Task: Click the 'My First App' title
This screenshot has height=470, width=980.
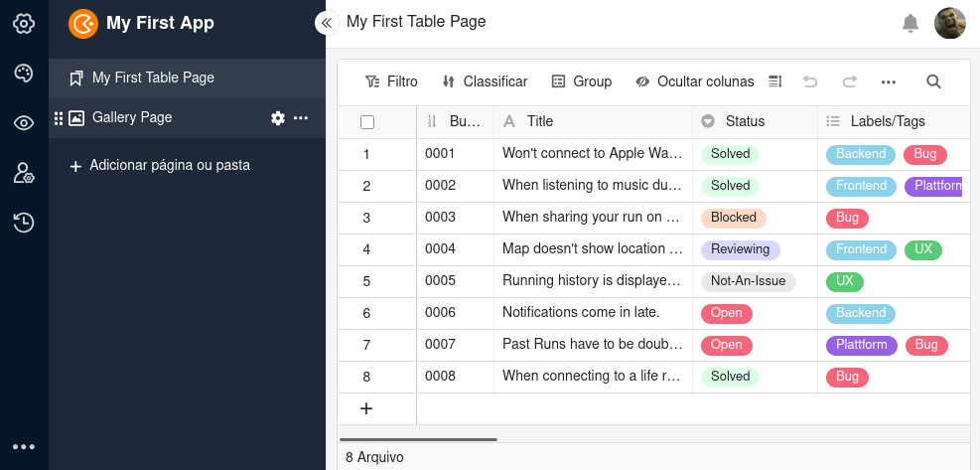Action: pyautogui.click(x=160, y=23)
